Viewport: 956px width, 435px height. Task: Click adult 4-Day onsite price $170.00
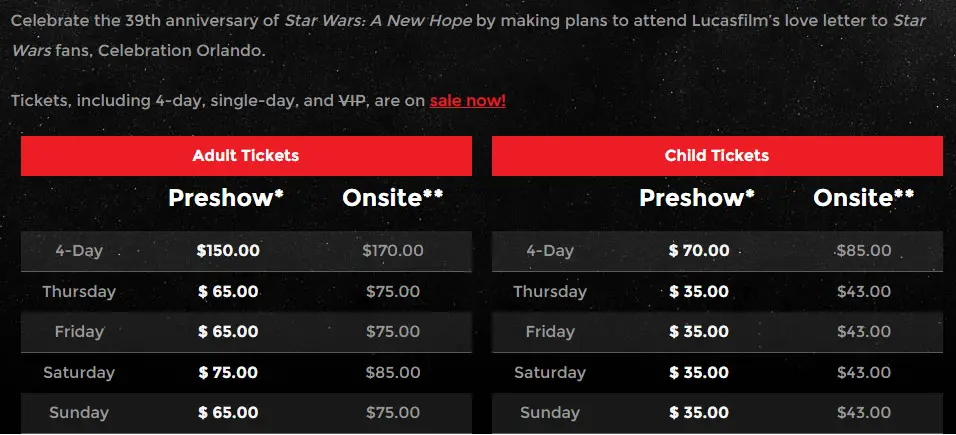tap(393, 251)
